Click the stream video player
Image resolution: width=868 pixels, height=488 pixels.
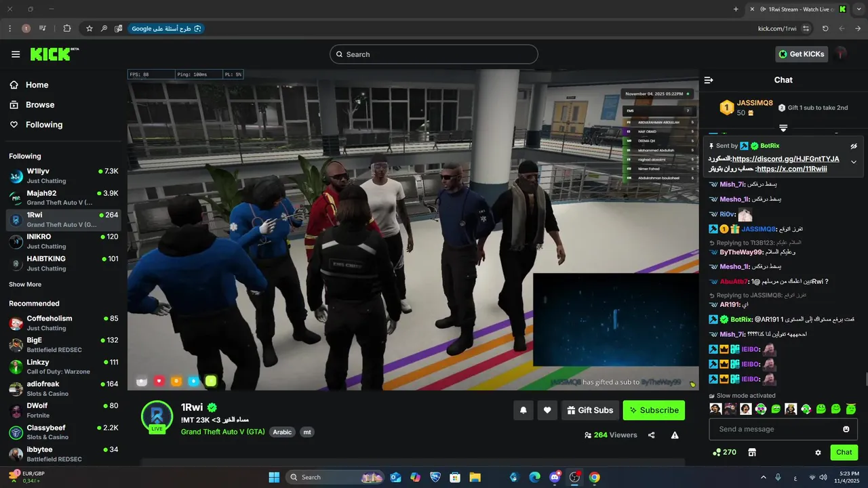click(x=413, y=229)
